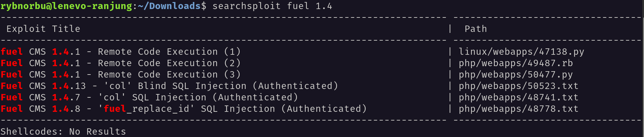Viewport: 644px width, 137px height.
Task: Click the path linux/webapps/47138.py
Action: [x=521, y=52]
